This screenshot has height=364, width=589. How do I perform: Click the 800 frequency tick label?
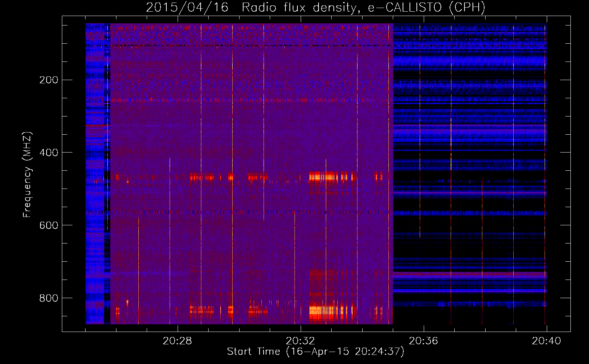(x=49, y=298)
